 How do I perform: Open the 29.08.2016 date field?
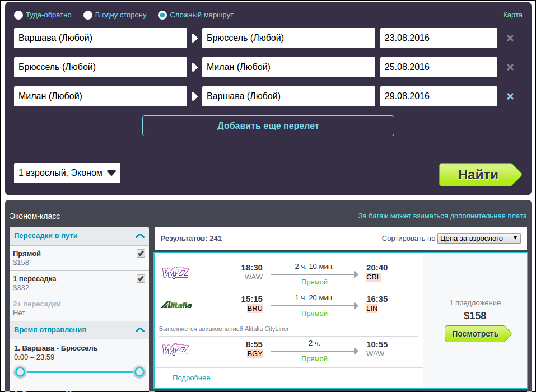(x=439, y=96)
